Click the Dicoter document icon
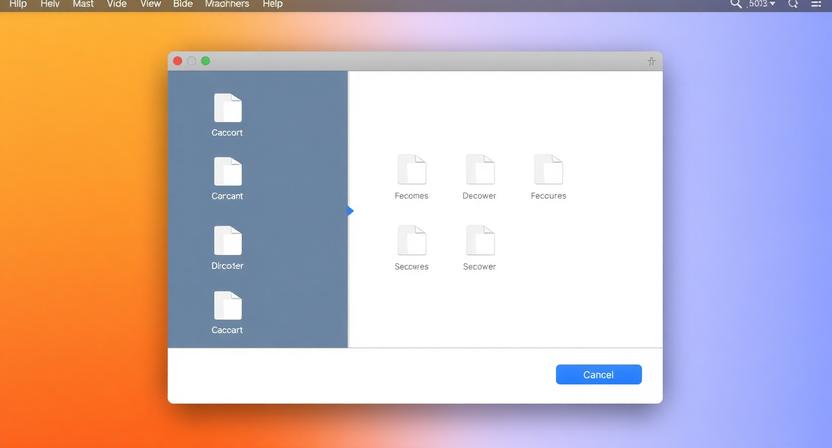 pyautogui.click(x=227, y=241)
